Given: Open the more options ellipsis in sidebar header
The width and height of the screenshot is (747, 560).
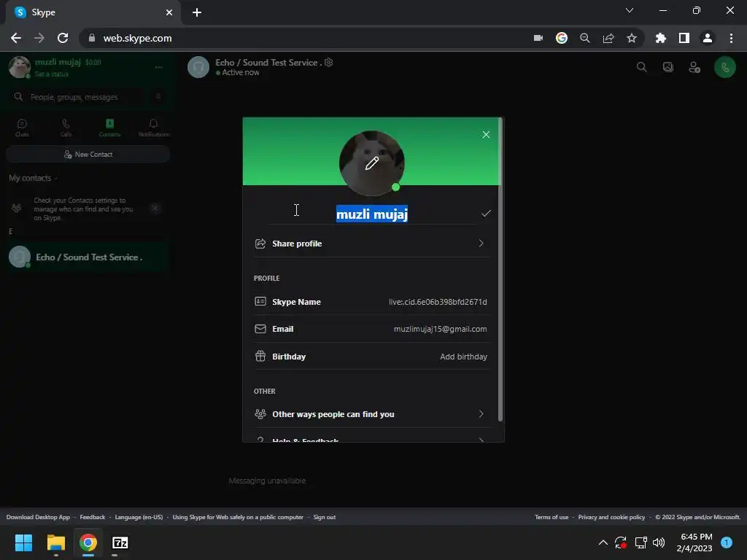Looking at the screenshot, I should tap(158, 67).
